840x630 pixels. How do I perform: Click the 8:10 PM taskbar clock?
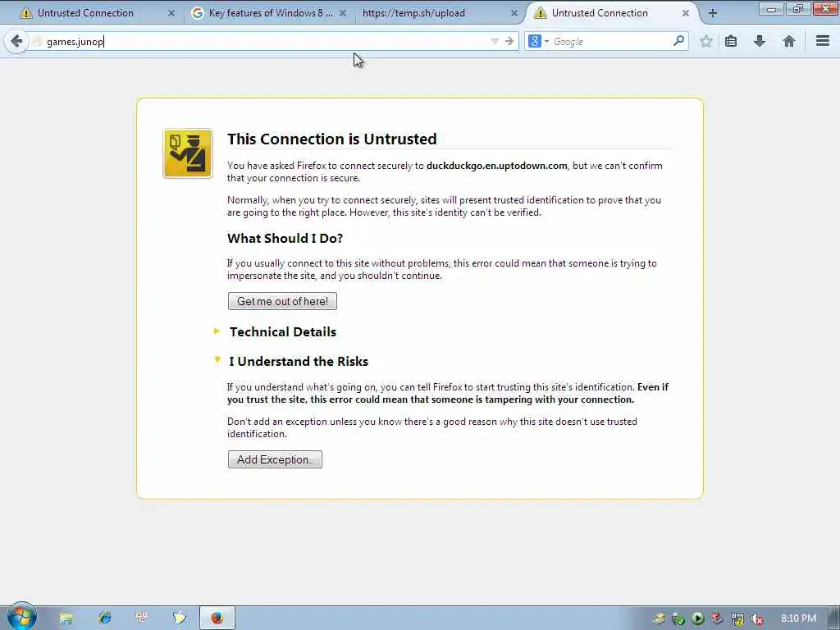coord(798,619)
